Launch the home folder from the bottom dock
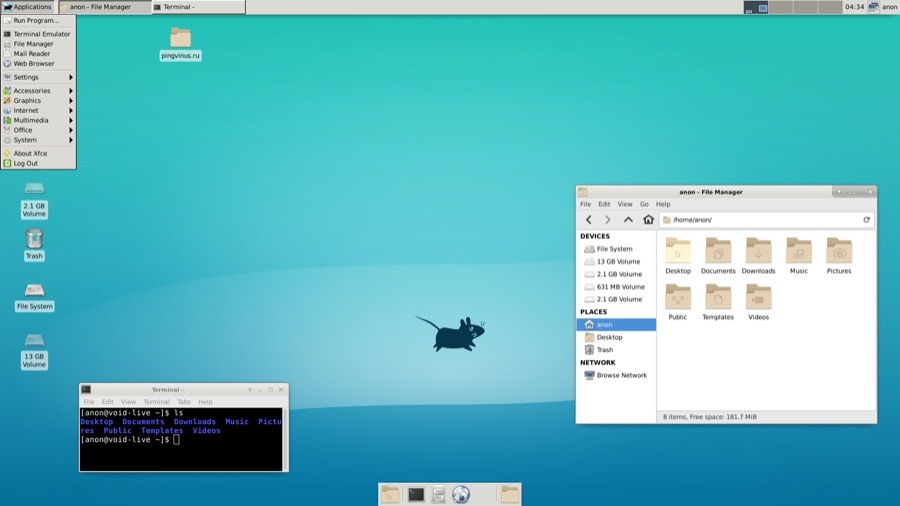The height and width of the screenshot is (506, 900). point(390,495)
